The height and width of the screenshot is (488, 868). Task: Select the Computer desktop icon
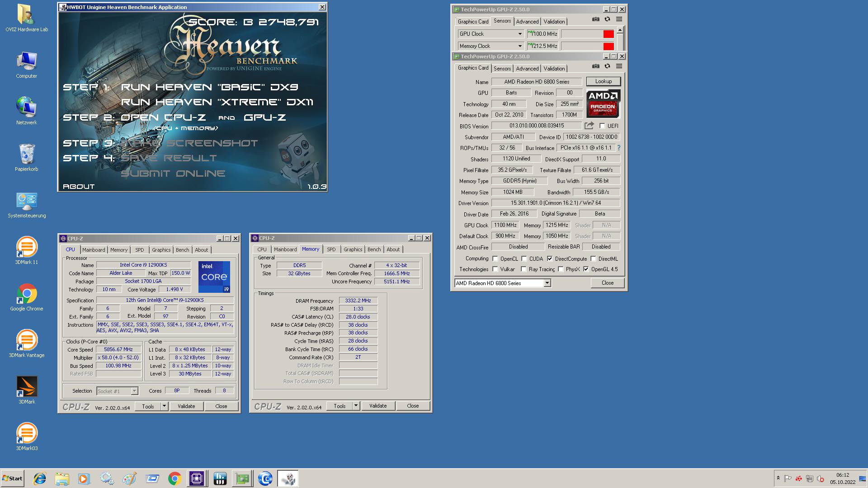click(26, 65)
